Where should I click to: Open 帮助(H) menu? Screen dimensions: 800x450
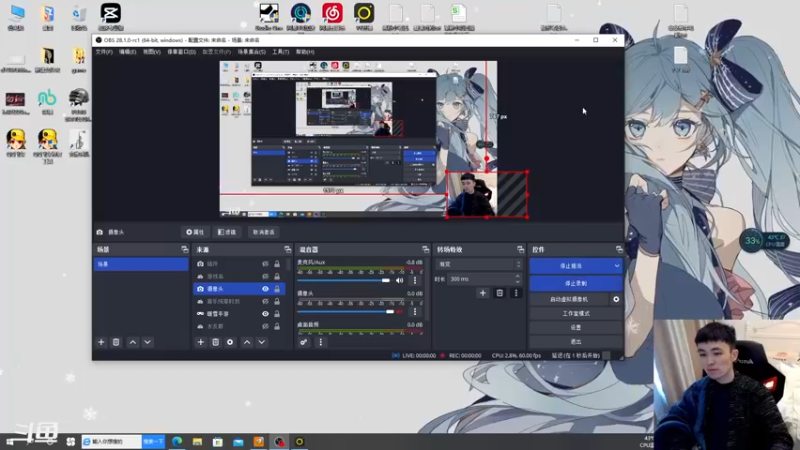pos(305,52)
